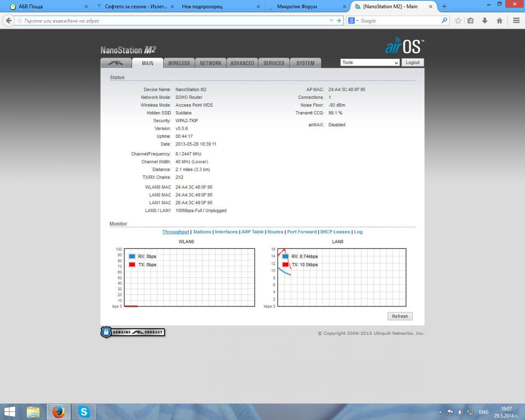Open the Stations monitor link

point(202,232)
